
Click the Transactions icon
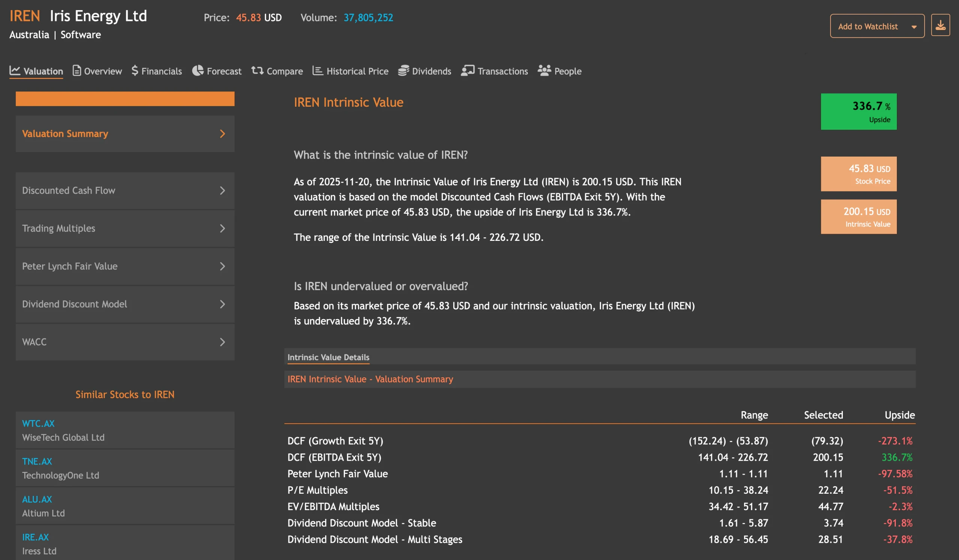pos(467,71)
